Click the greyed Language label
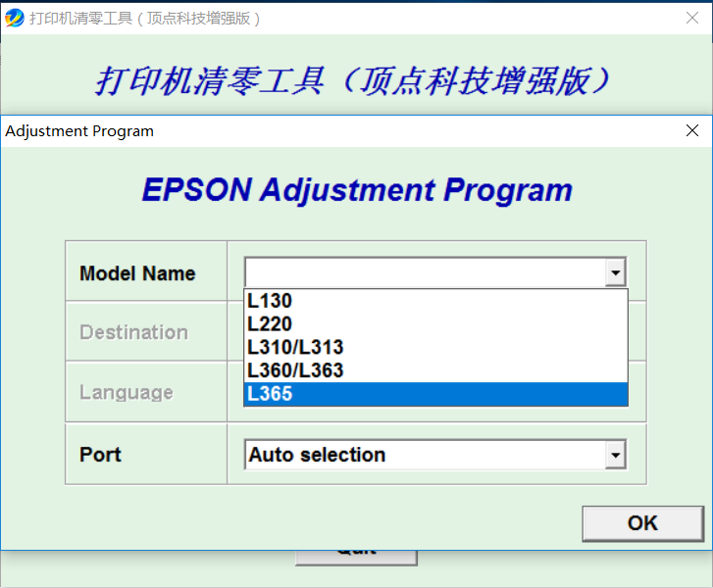The width and height of the screenshot is (713, 588). click(x=127, y=392)
